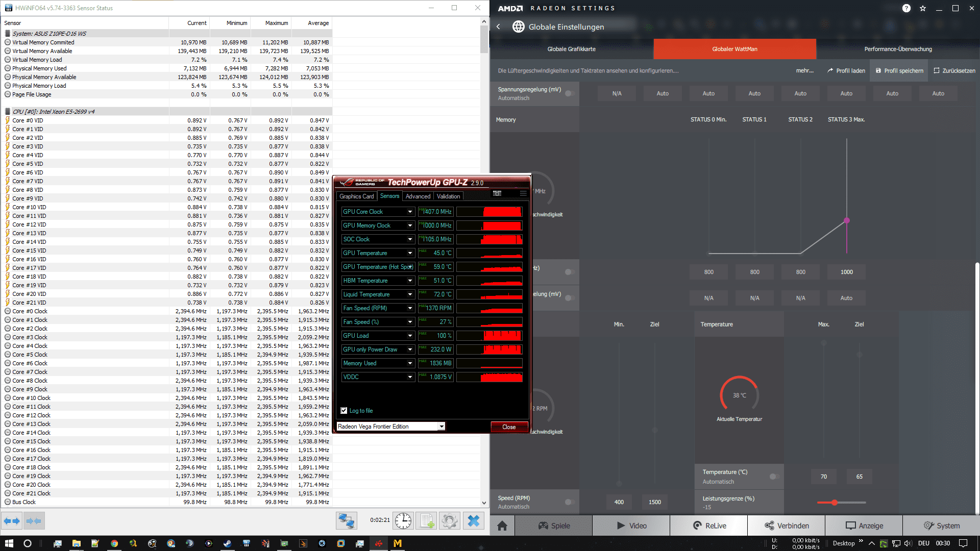This screenshot has height=551, width=980.
Task: Switch to GPU-Z Validation tab
Action: (448, 196)
